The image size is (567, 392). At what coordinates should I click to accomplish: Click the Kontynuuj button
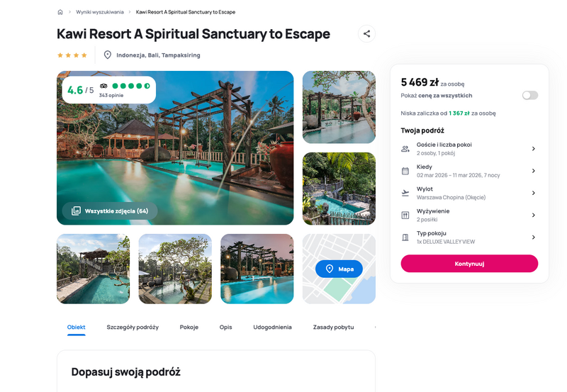(x=469, y=264)
